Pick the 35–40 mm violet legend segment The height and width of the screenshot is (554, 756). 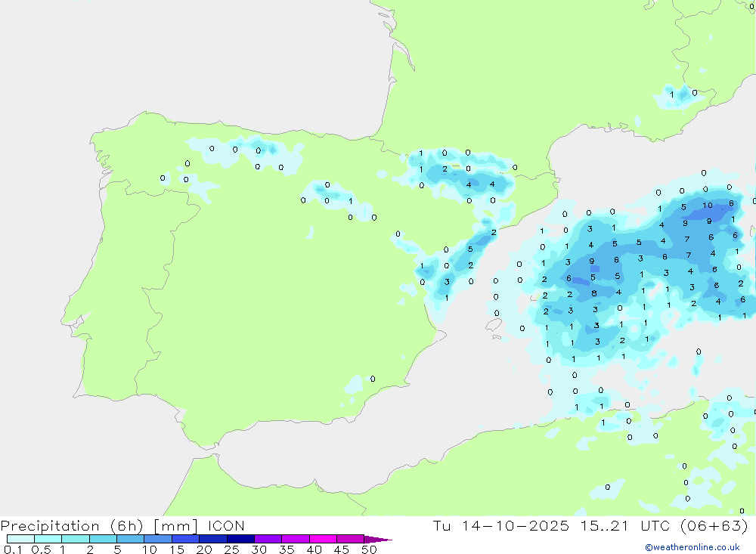click(296, 539)
